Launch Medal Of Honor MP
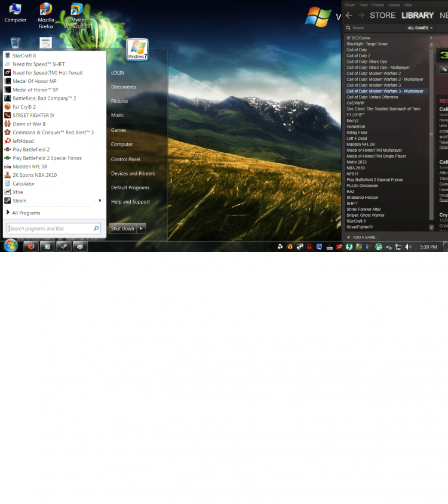Viewport: 448px width, 504px height. [35, 81]
